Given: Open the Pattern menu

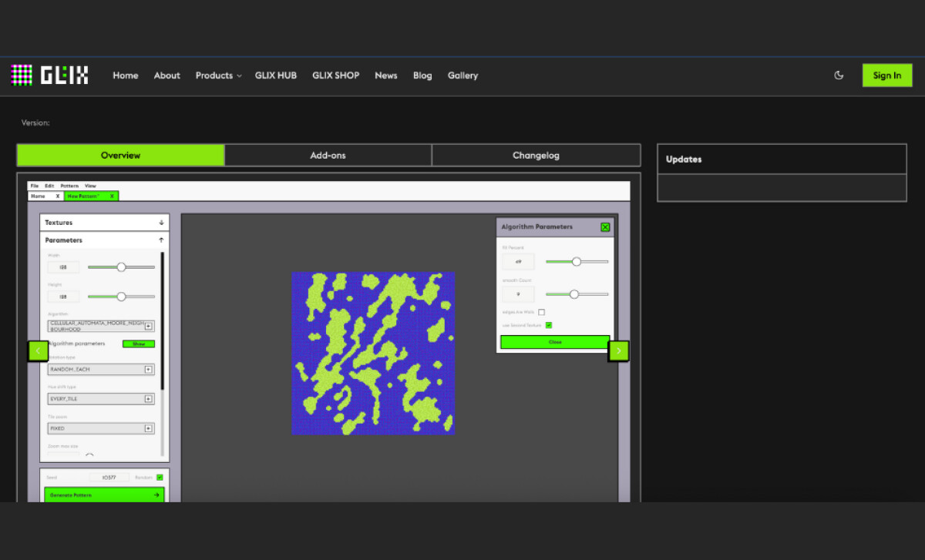Looking at the screenshot, I should (69, 186).
